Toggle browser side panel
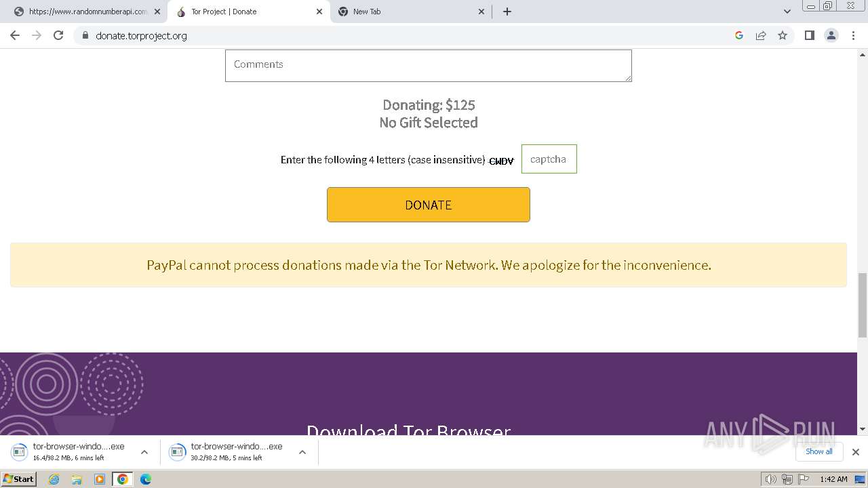The image size is (868, 488). coord(809,35)
